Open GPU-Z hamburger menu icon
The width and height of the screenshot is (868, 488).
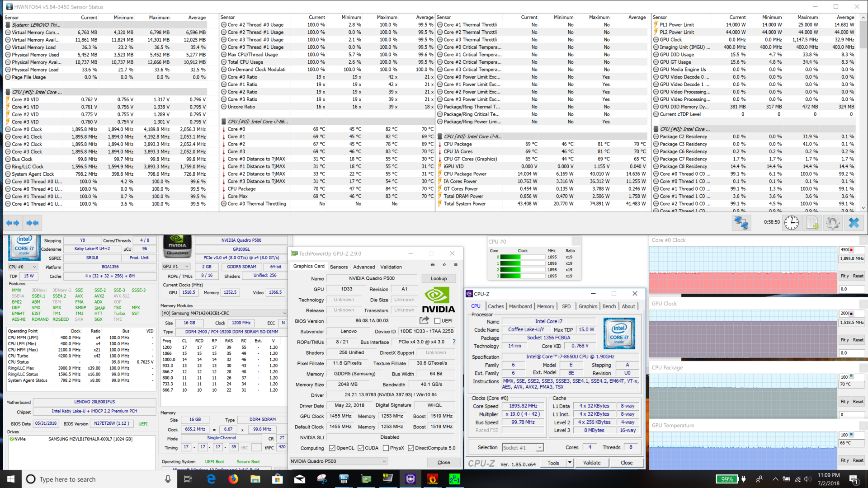point(455,265)
